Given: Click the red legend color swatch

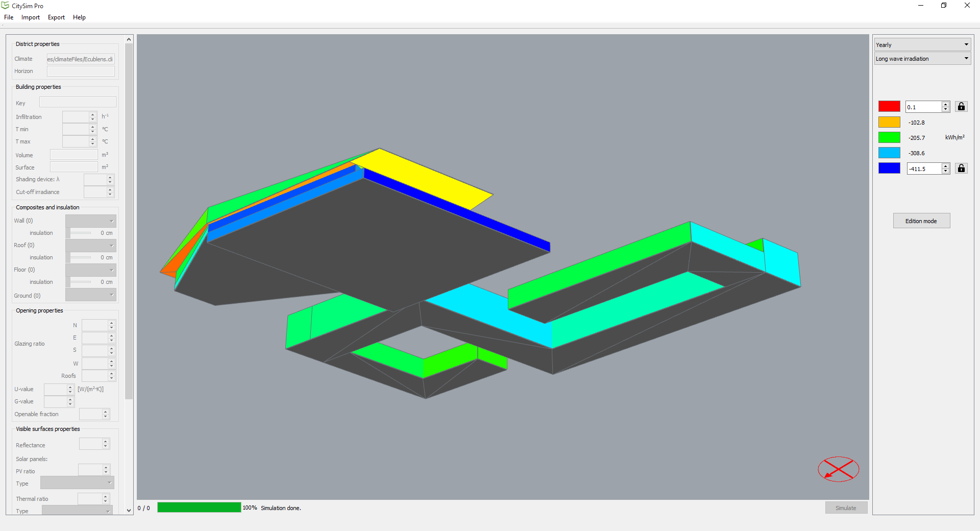Looking at the screenshot, I should pos(889,107).
